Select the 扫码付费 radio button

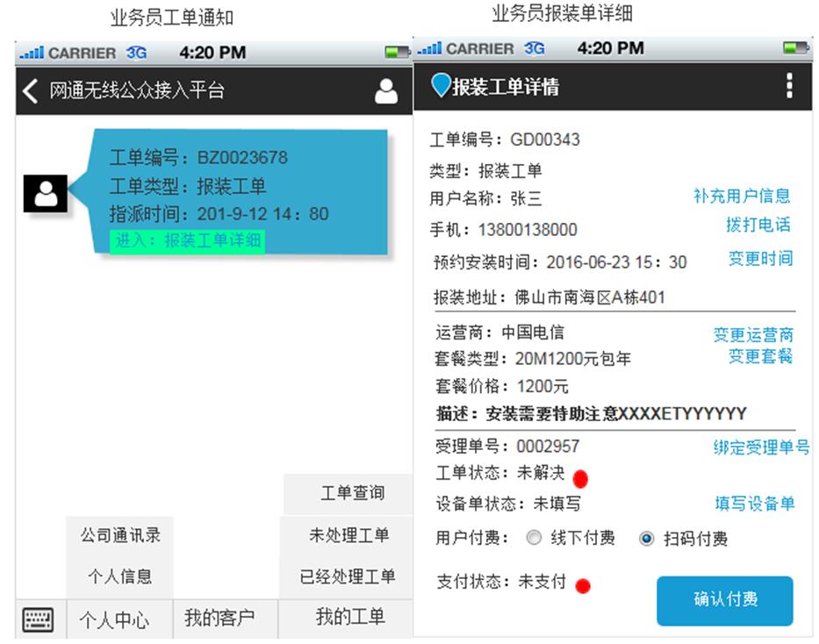coord(646,538)
